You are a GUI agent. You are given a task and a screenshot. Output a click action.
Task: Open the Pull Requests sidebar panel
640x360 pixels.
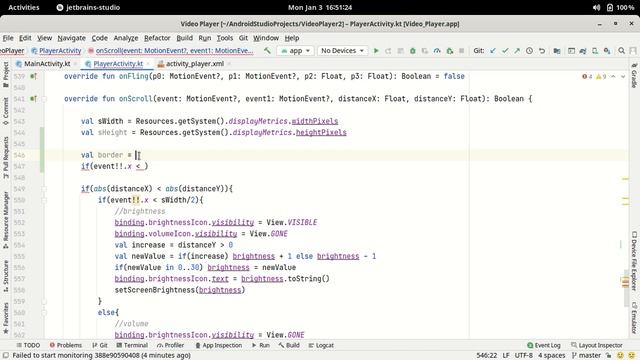(x=6, y=158)
